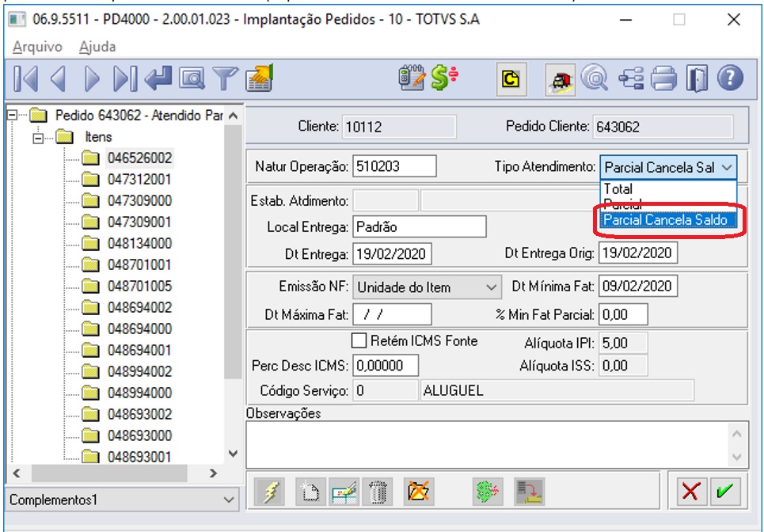Open the notepad with phone icon
The height and width of the screenshot is (532, 764).
pyautogui.click(x=412, y=78)
